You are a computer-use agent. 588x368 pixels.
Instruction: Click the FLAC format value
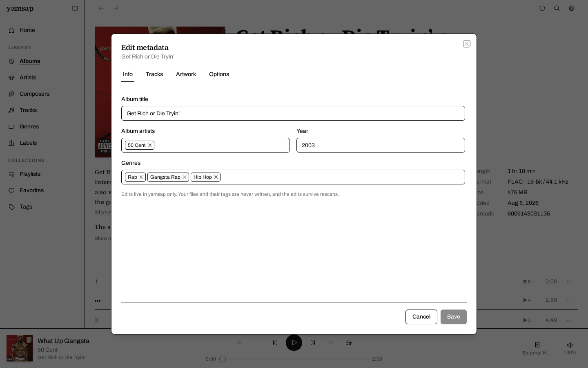[538, 182]
